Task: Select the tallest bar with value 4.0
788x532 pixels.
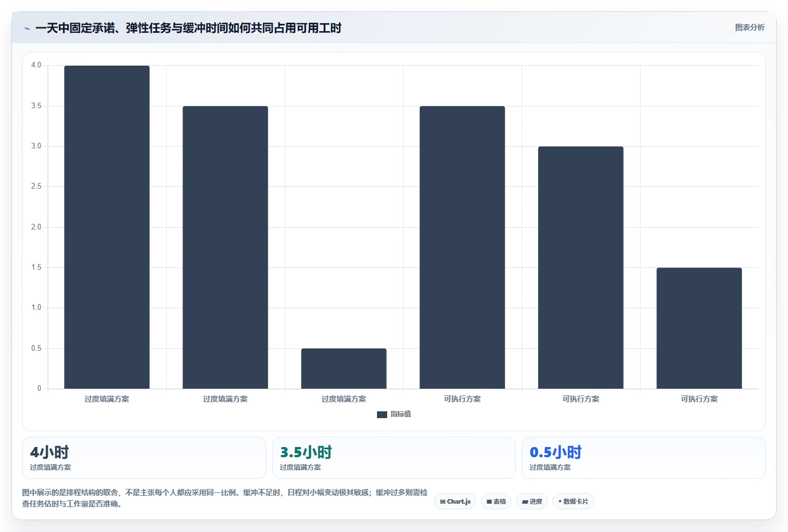Action: click(x=107, y=227)
